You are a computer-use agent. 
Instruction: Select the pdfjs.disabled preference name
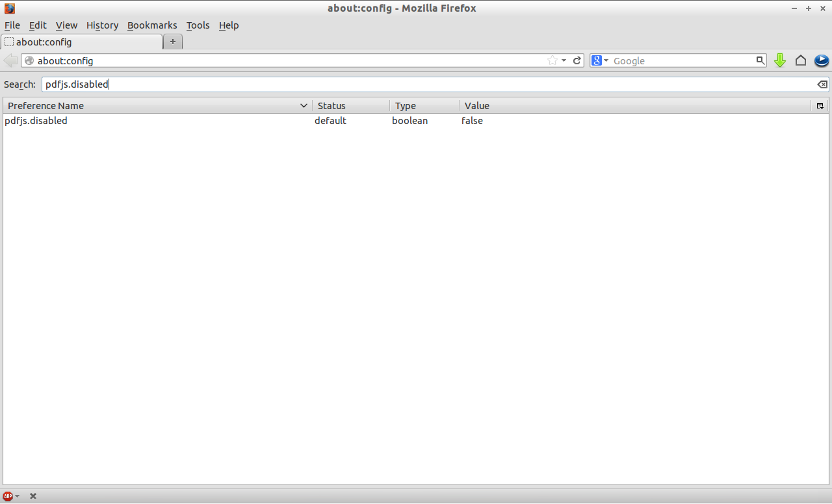(36, 121)
